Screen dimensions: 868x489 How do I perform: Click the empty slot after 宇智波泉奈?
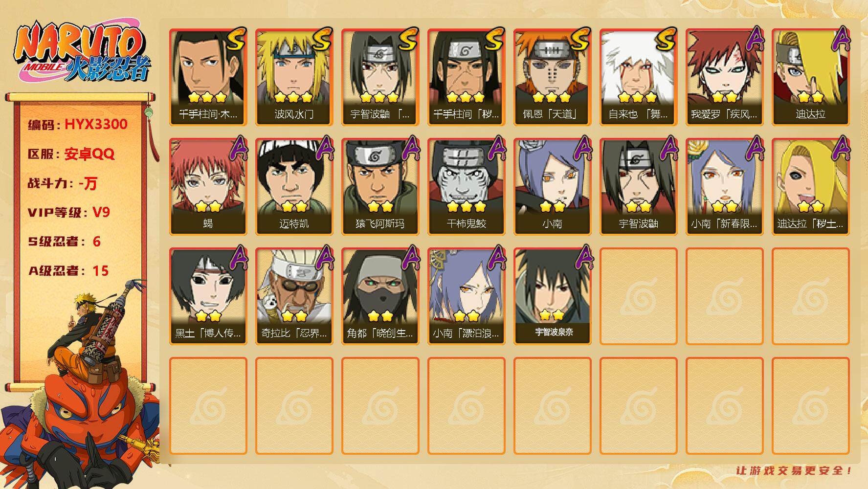(638, 296)
